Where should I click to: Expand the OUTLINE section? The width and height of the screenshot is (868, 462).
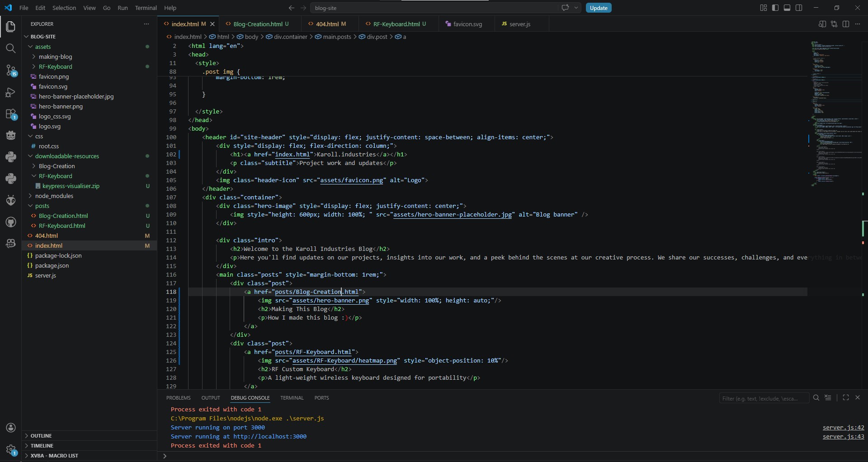pyautogui.click(x=41, y=436)
